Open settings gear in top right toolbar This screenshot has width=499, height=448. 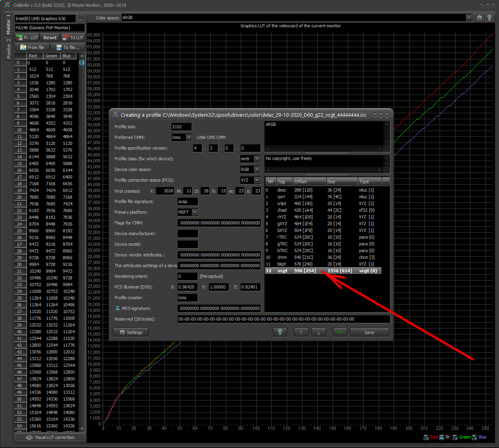(480, 18)
